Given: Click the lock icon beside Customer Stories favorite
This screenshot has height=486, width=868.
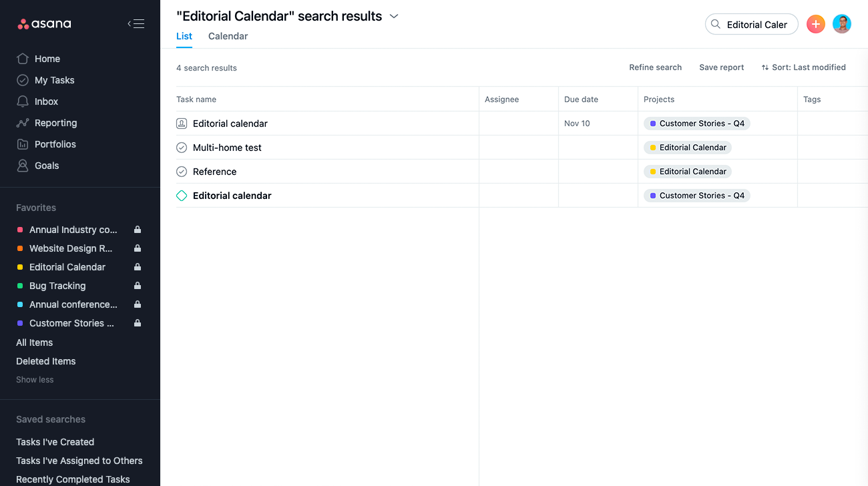Looking at the screenshot, I should (x=138, y=323).
